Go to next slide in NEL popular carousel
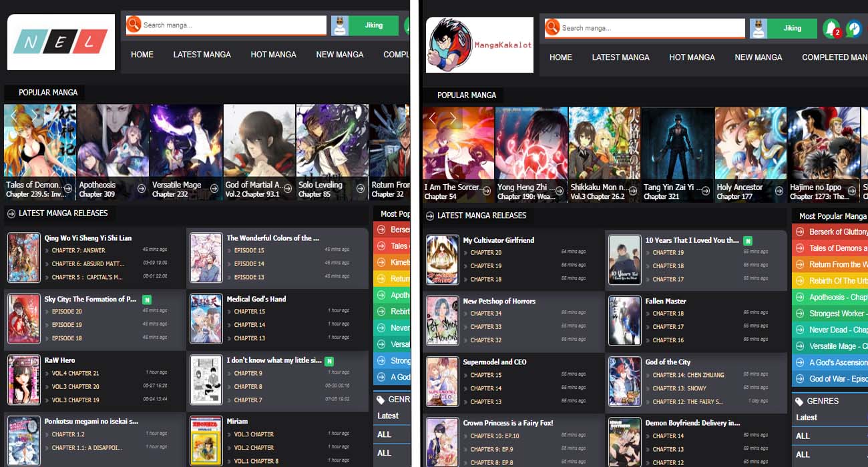This screenshot has width=868, height=467. coord(35,116)
